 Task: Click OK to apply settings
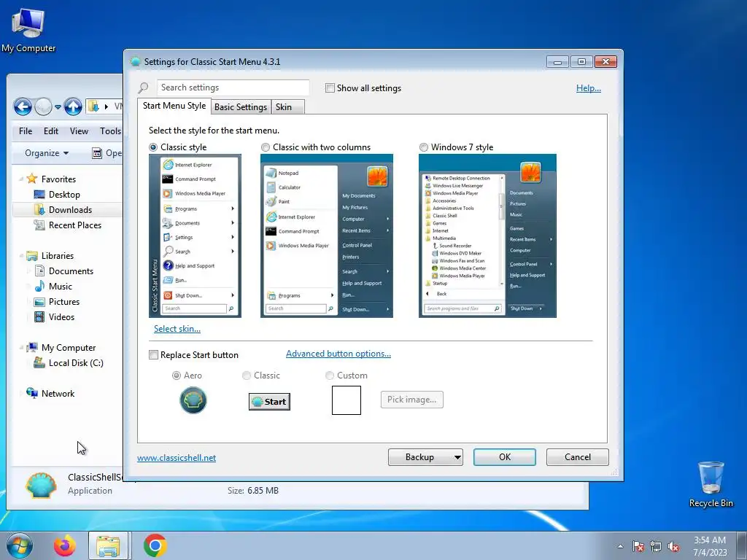505,457
